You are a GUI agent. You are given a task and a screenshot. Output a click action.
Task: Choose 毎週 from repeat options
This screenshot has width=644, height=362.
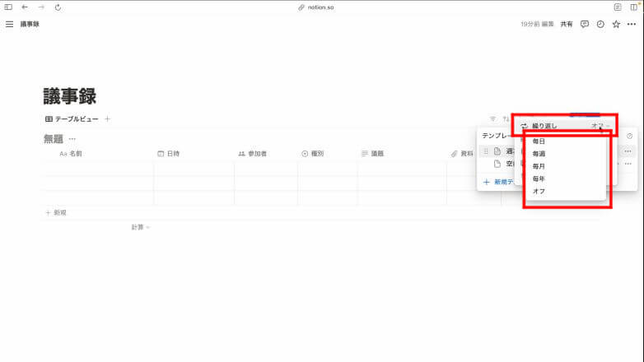[539, 154]
